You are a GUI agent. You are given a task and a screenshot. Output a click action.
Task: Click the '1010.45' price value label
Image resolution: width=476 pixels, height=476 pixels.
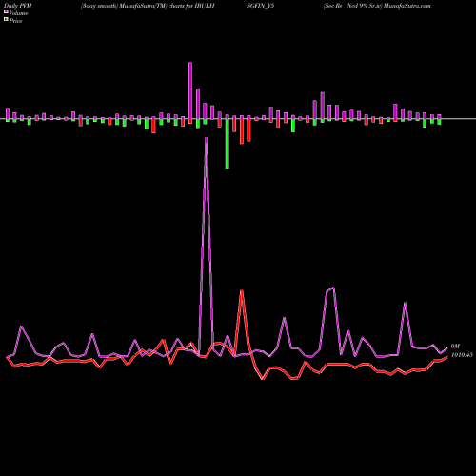pos(462,355)
